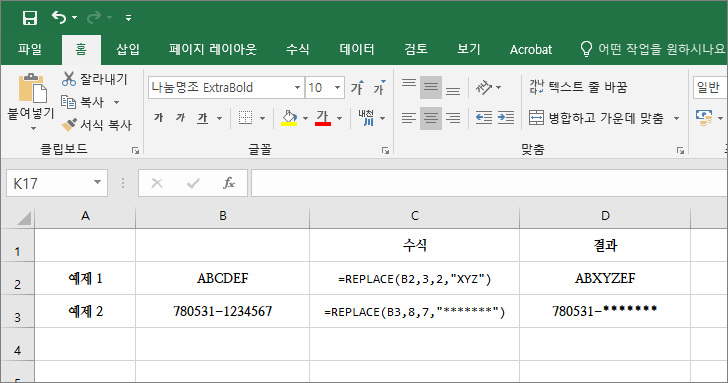The width and height of the screenshot is (728, 383).
Task: Click increase indent icon
Action: [x=506, y=118]
